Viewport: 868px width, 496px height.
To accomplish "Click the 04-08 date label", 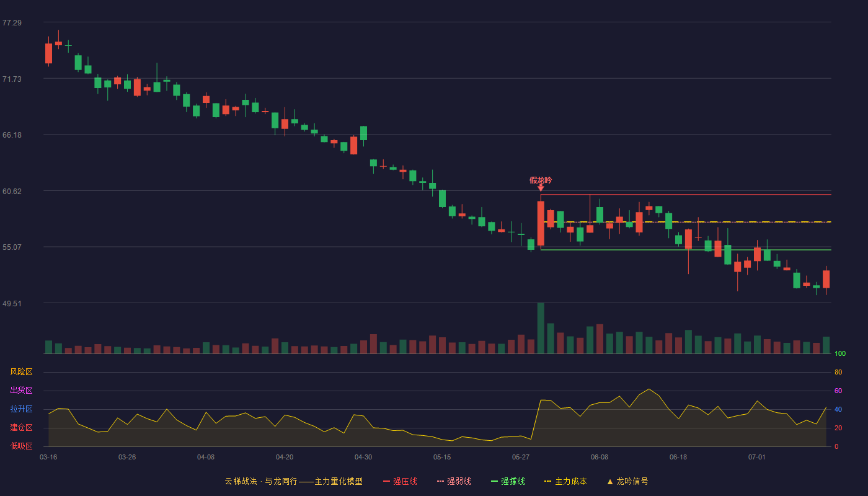I will click(206, 457).
